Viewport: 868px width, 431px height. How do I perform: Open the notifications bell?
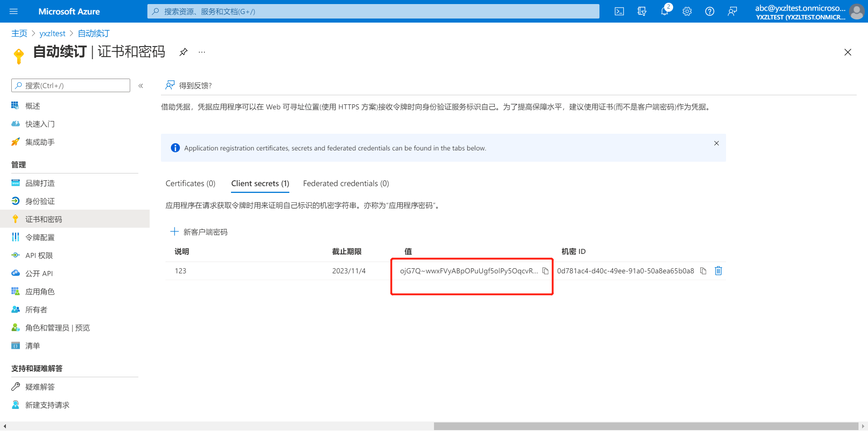(664, 11)
